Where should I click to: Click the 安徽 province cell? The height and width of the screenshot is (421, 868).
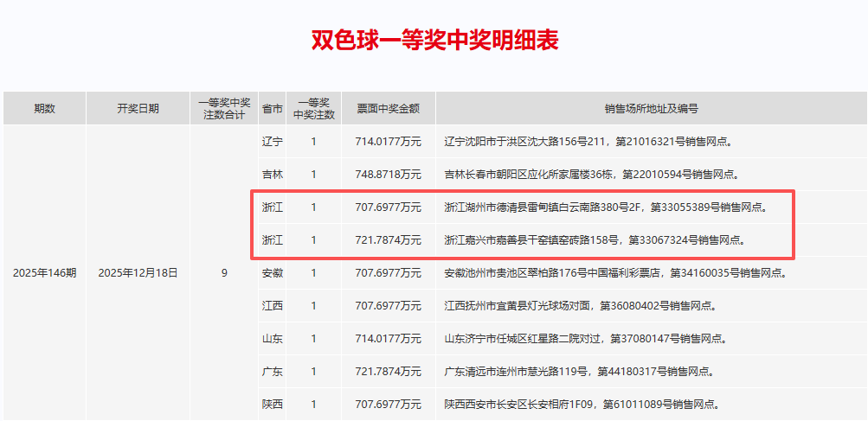[x=272, y=273]
